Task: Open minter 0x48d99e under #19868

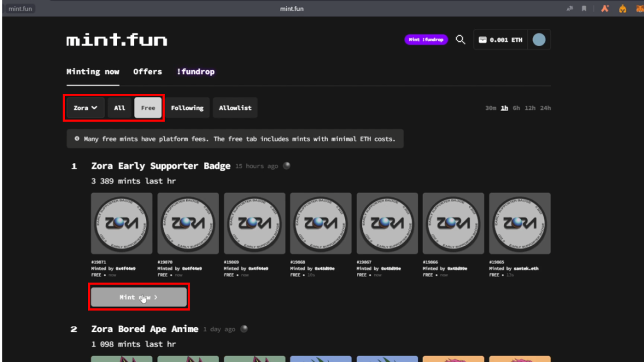Action: [x=324, y=269]
